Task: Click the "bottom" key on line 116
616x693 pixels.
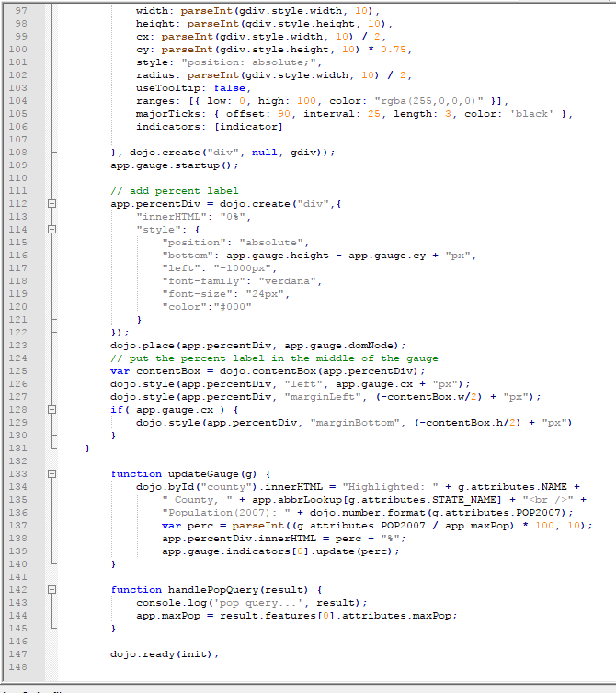Action: [187, 256]
